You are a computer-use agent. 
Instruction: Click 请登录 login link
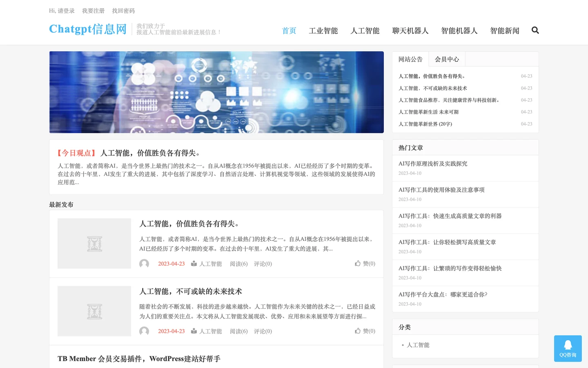[x=66, y=11]
